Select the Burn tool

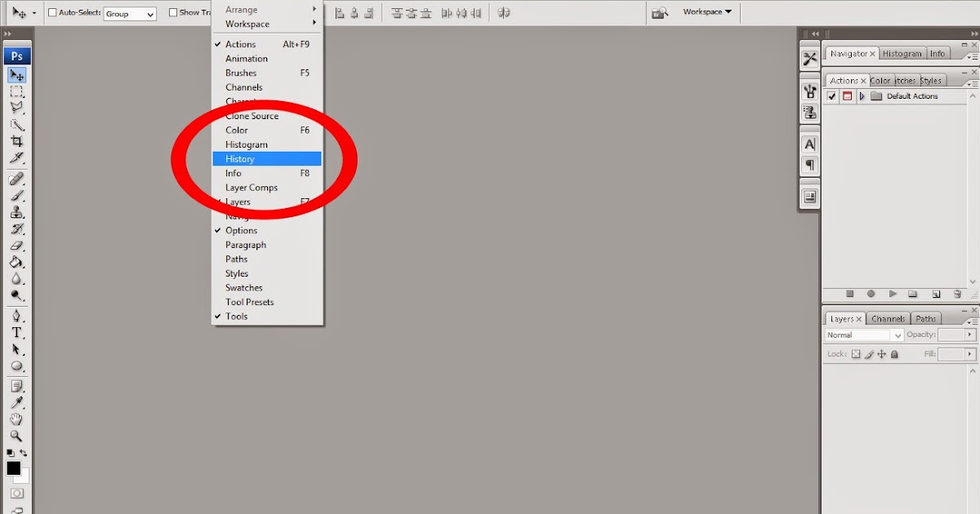tap(17, 295)
